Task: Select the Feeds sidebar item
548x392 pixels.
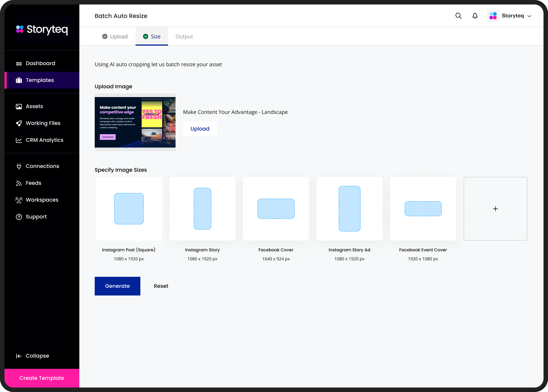Action: coord(33,183)
